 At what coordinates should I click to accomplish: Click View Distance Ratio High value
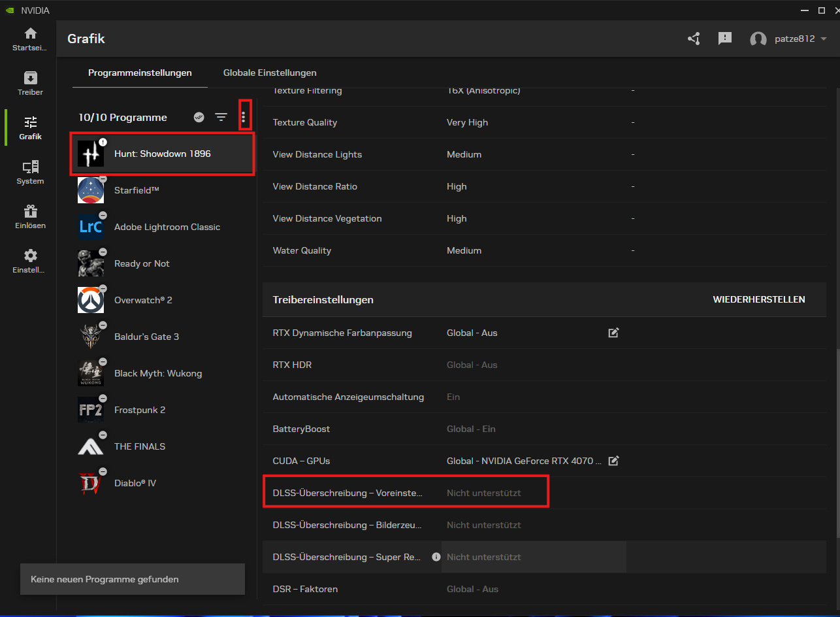[457, 186]
